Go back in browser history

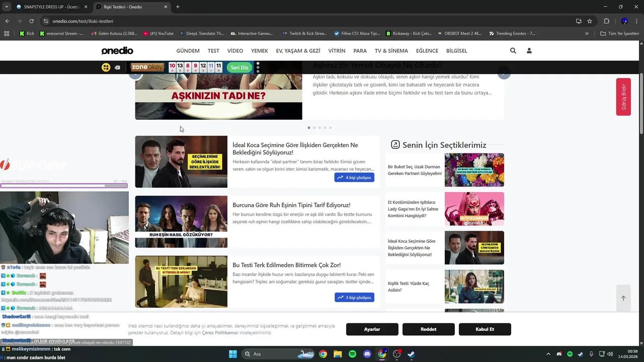[x=7, y=21]
